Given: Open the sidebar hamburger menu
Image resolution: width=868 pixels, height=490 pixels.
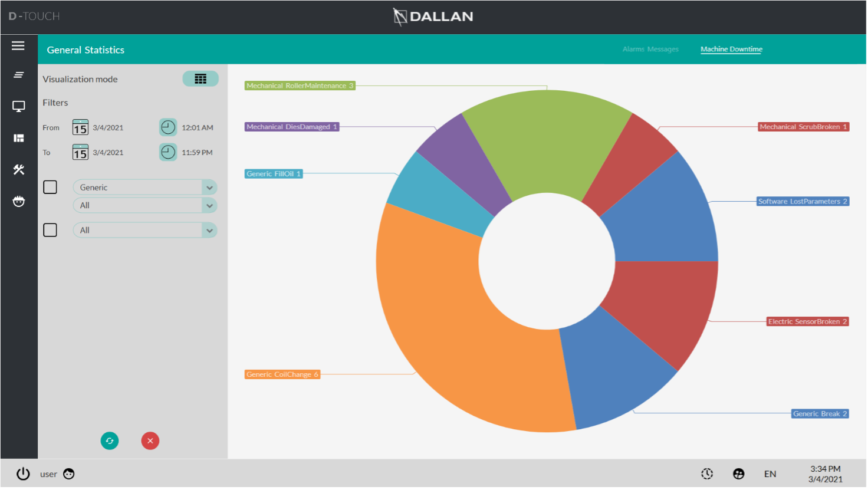Looking at the screenshot, I should pos(18,45).
